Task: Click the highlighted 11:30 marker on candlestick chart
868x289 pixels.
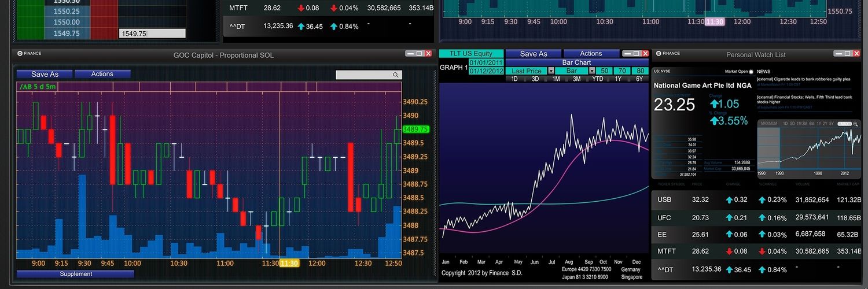Action: tap(289, 263)
